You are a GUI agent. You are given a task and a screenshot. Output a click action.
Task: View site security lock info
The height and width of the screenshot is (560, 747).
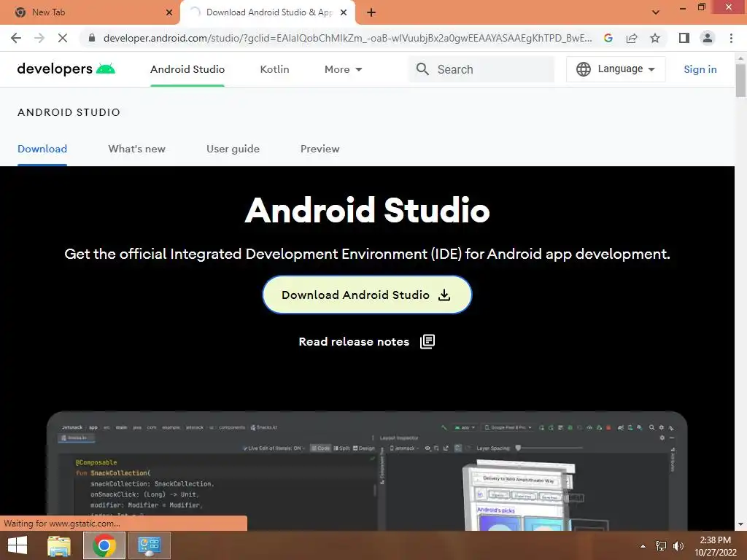92,38
